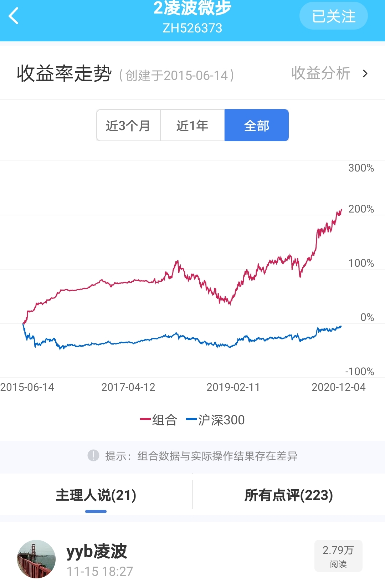Select the 全部 range option
The width and height of the screenshot is (385, 588).
pos(257,126)
